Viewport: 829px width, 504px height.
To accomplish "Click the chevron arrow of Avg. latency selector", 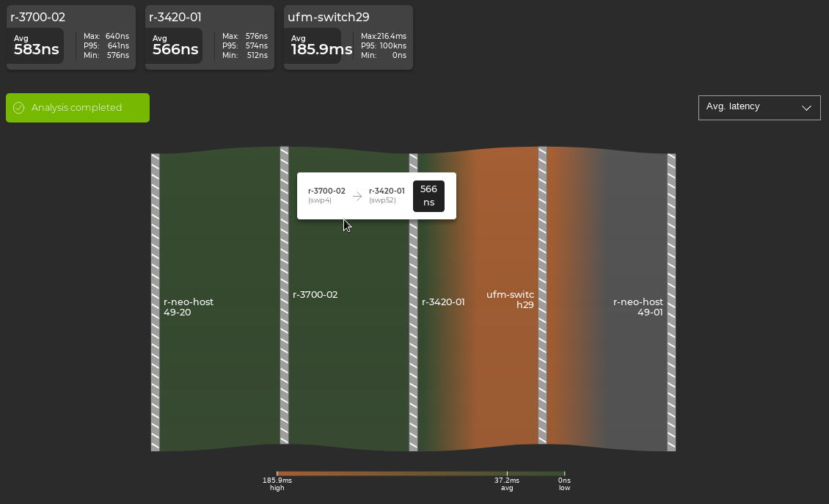I will [x=806, y=108].
